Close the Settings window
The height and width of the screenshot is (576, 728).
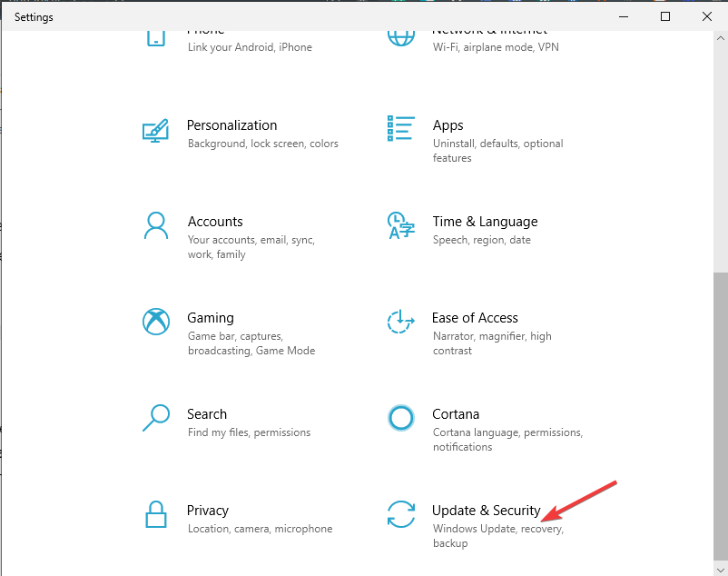[706, 16]
